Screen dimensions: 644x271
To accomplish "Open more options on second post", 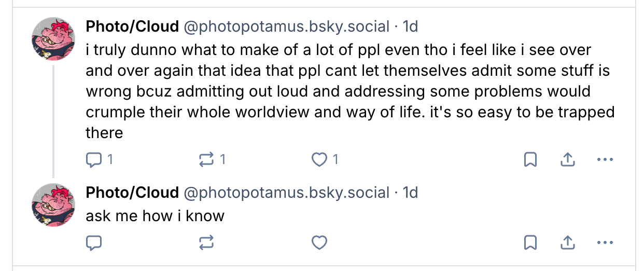I will point(605,242).
